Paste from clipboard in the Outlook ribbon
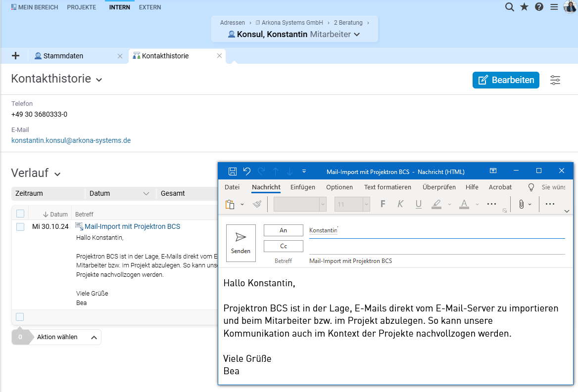 pos(230,204)
